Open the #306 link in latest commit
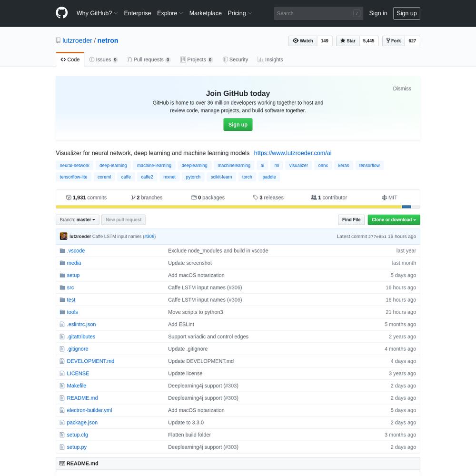Viewport: 476px width, 476px height. [149, 237]
